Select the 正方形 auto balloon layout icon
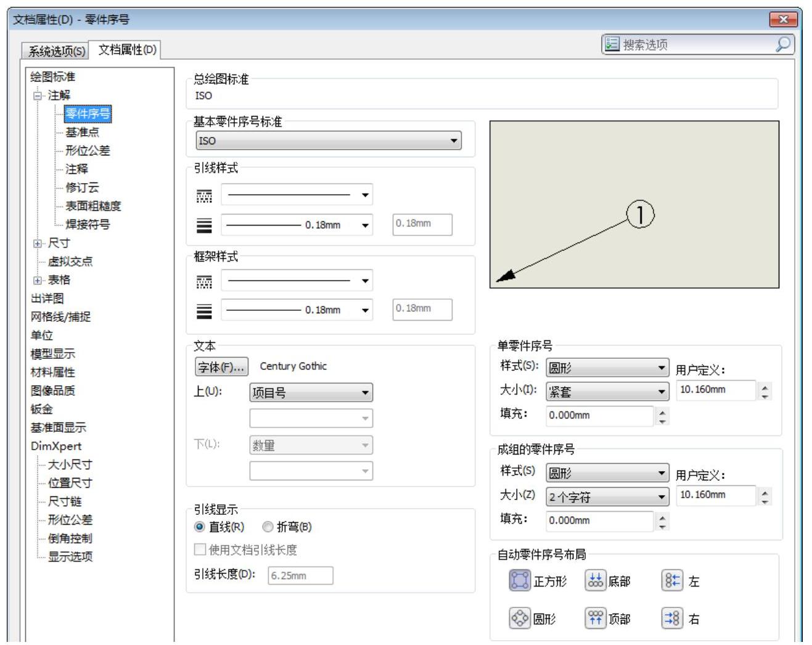The width and height of the screenshot is (812, 645). click(520, 580)
